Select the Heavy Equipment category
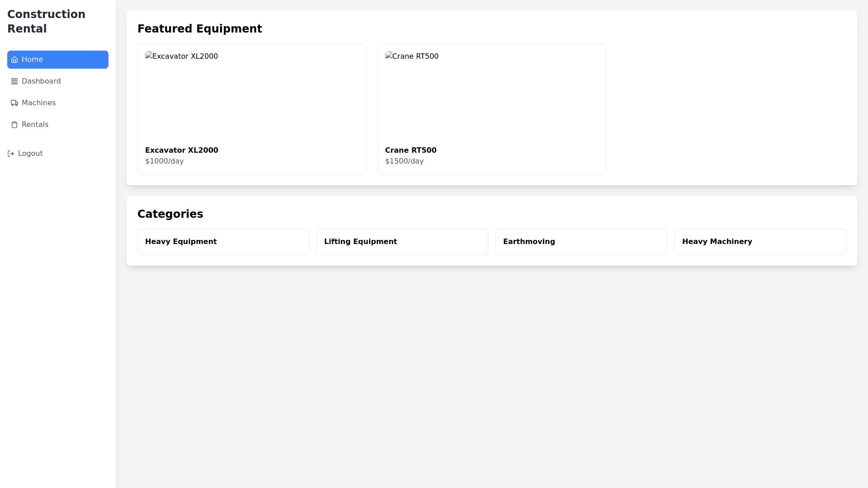The height and width of the screenshot is (488, 868). coord(223,242)
